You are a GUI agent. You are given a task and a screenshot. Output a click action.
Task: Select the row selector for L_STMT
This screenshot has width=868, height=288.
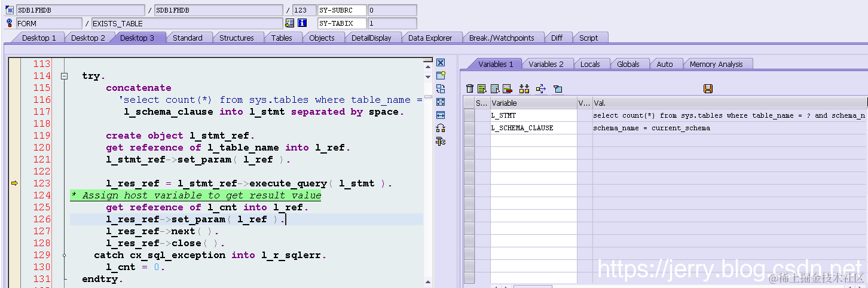(469, 115)
